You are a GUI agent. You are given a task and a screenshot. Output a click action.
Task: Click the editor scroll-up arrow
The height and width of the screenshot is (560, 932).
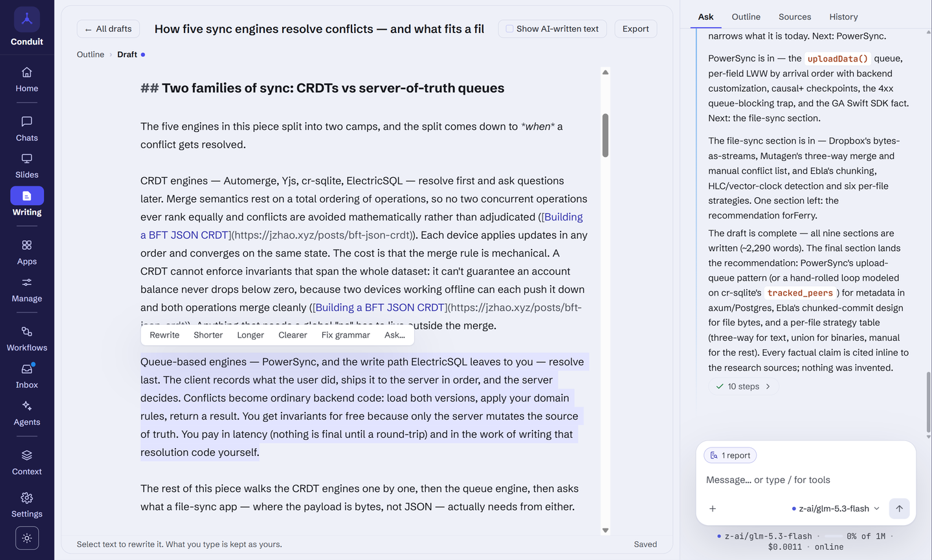[x=605, y=72]
